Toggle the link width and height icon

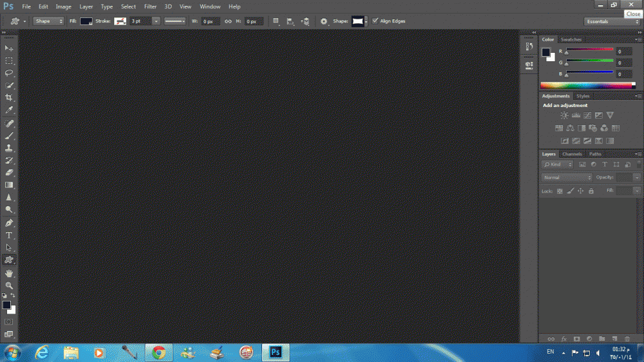pyautogui.click(x=228, y=21)
